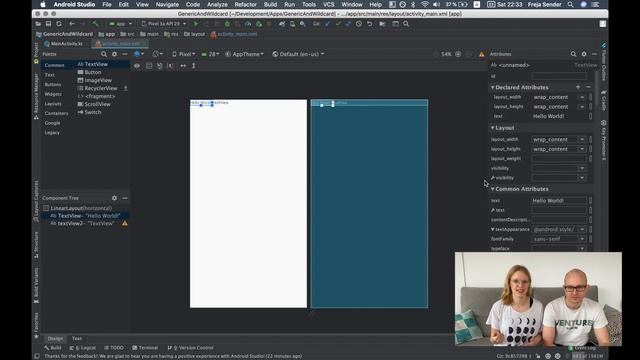640x360 pixels.
Task: Select RecyclerView in the palette list
Action: (98, 88)
